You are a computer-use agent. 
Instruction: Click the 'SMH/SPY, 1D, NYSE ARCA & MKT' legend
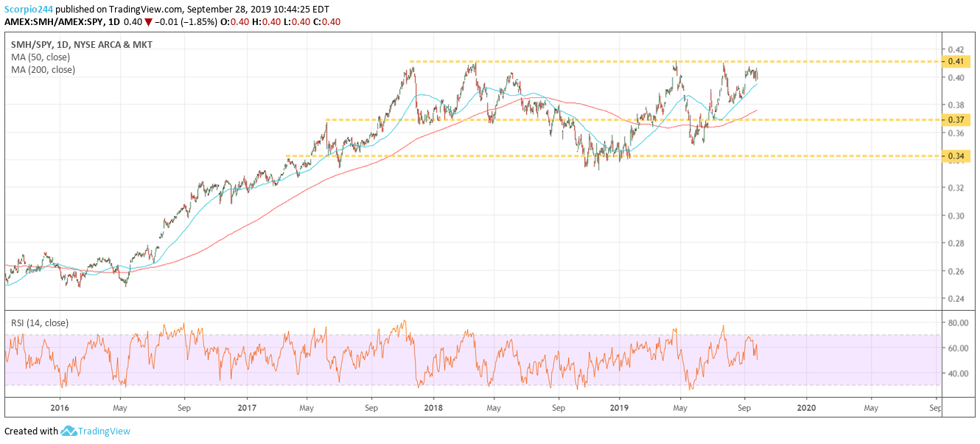click(81, 44)
